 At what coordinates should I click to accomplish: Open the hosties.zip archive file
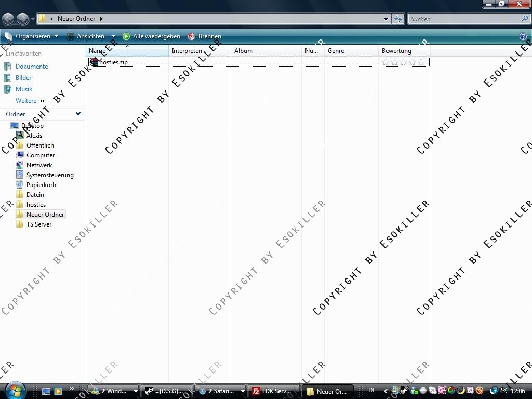pyautogui.click(x=113, y=62)
